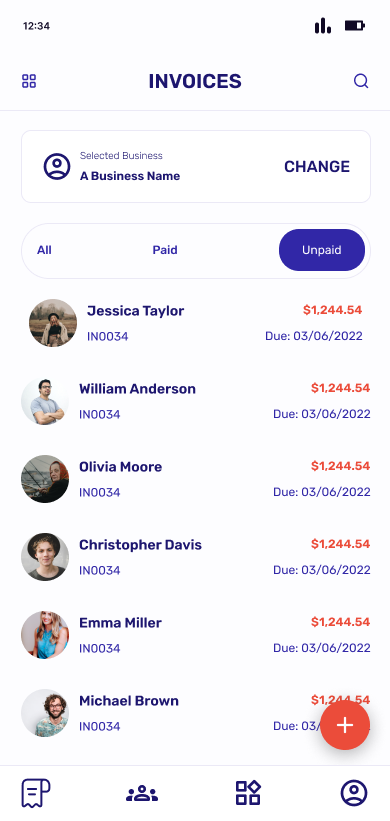Open the shapes category icon in bottom bar

(248, 793)
